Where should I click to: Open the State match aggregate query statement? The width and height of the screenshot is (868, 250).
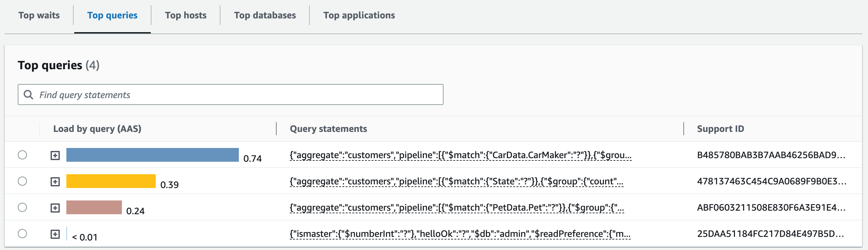point(456,181)
